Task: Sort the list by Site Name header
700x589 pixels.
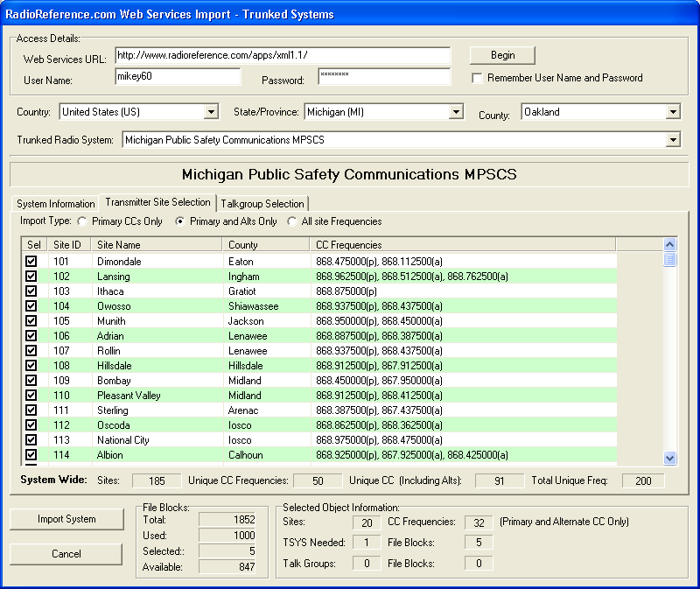Action: tap(157, 245)
